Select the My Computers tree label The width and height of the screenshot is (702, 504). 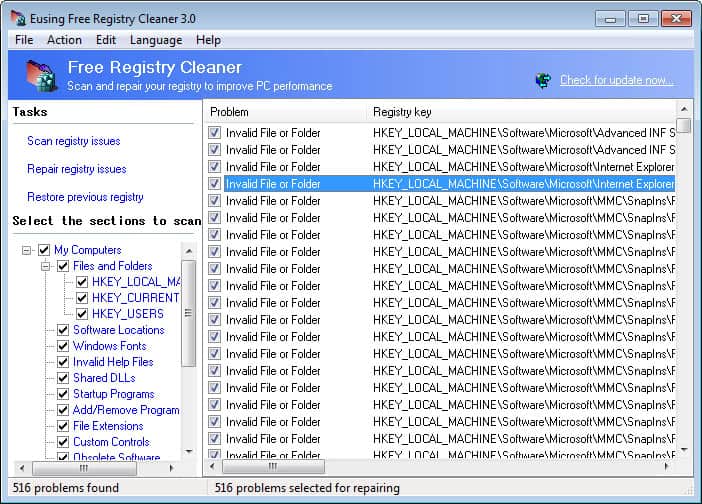[88, 250]
